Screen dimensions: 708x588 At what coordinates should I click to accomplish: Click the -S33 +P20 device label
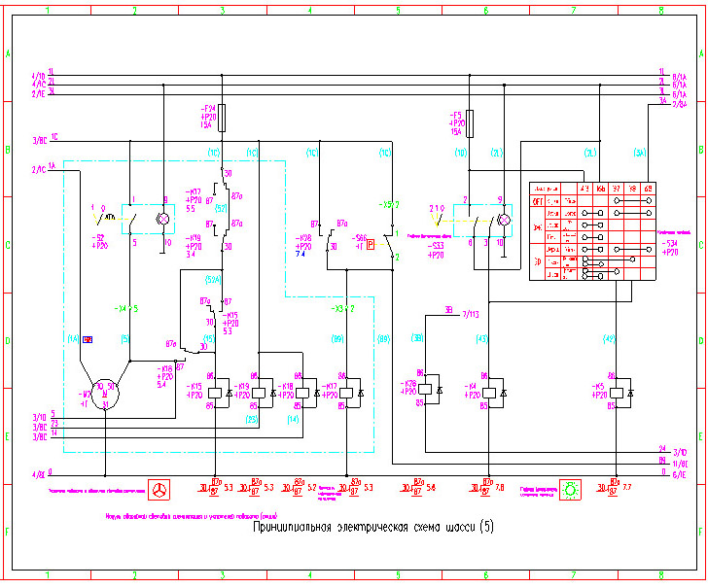point(436,250)
